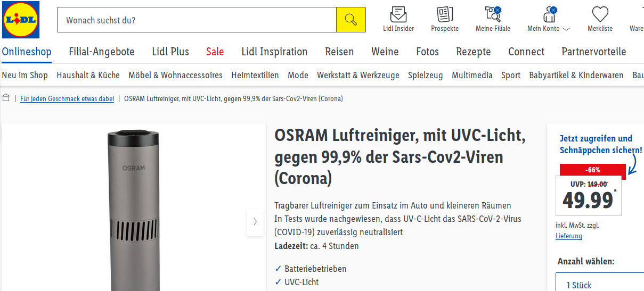Open the Sale tab

pos(215,52)
